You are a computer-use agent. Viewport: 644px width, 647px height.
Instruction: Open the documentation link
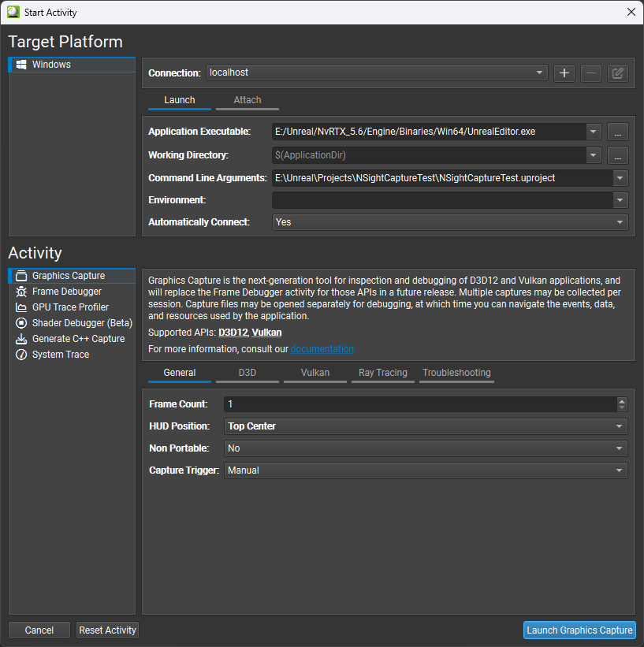click(322, 349)
